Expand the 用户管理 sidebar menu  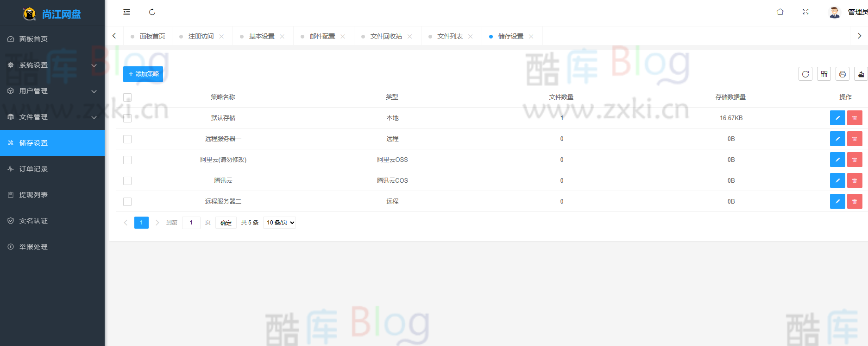(52, 91)
